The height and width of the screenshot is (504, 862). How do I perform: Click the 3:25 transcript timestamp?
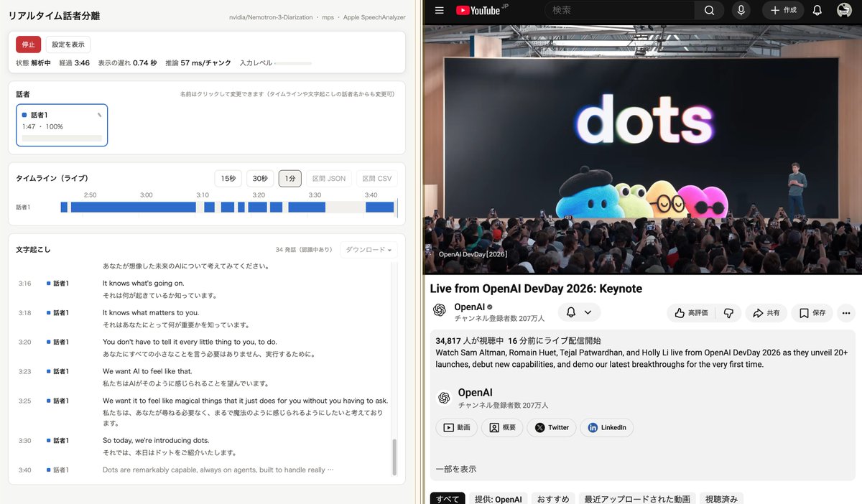tap(25, 401)
